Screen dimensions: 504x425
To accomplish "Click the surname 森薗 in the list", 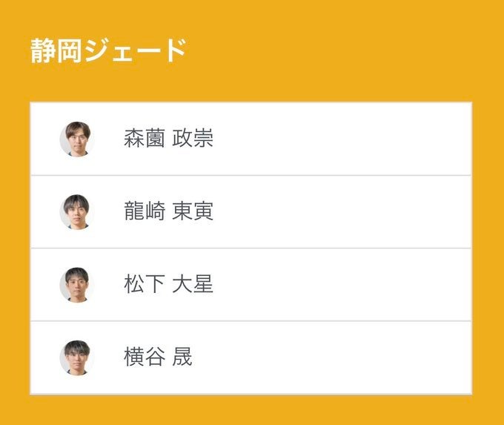I will [x=144, y=139].
